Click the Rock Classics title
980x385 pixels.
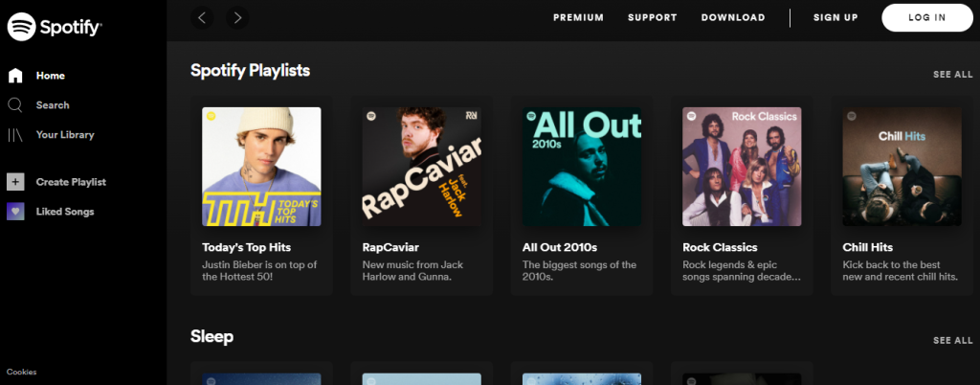720,247
